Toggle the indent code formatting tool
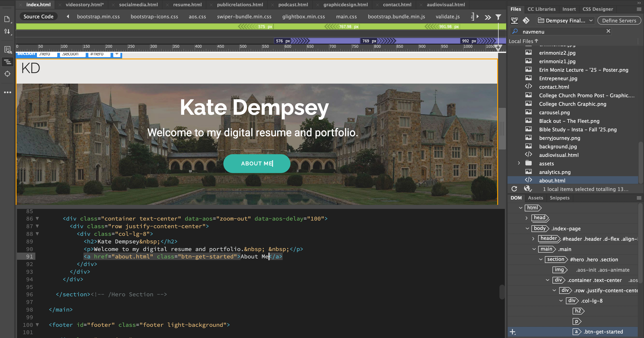This screenshot has width=644, height=338. click(x=8, y=62)
